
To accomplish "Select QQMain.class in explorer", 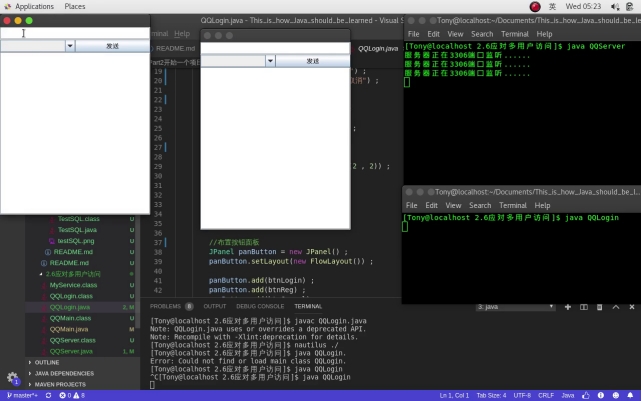I will click(x=70, y=318).
